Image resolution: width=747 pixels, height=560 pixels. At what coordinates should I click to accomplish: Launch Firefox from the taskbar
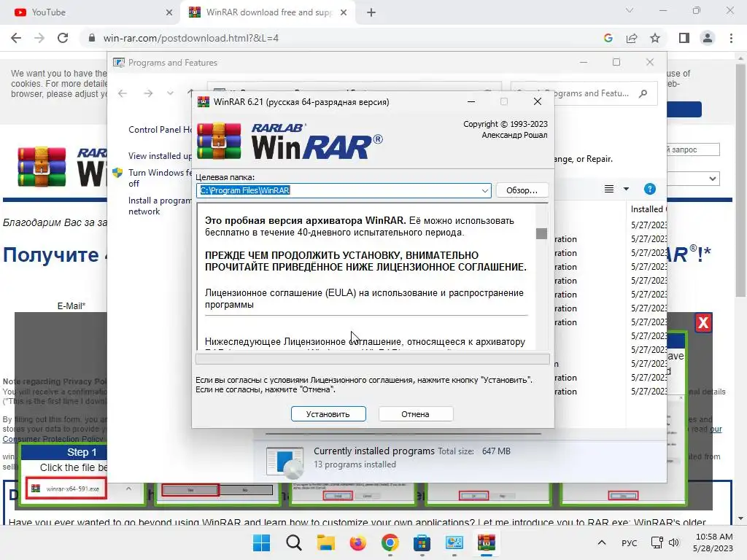coord(357,542)
